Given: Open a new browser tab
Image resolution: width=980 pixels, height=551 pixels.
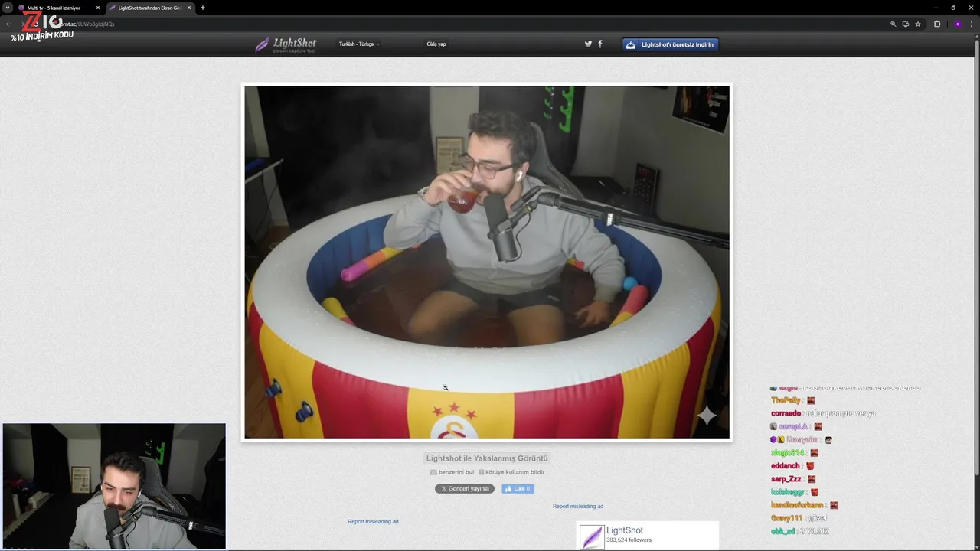Looking at the screenshot, I should pos(202,8).
